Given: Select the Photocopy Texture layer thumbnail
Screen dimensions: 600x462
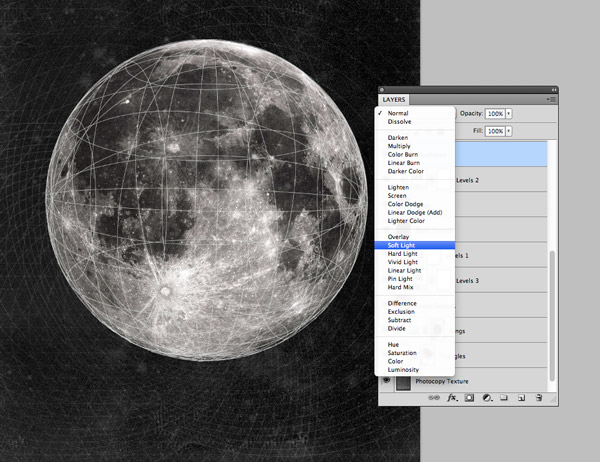Looking at the screenshot, I should coord(403,381).
